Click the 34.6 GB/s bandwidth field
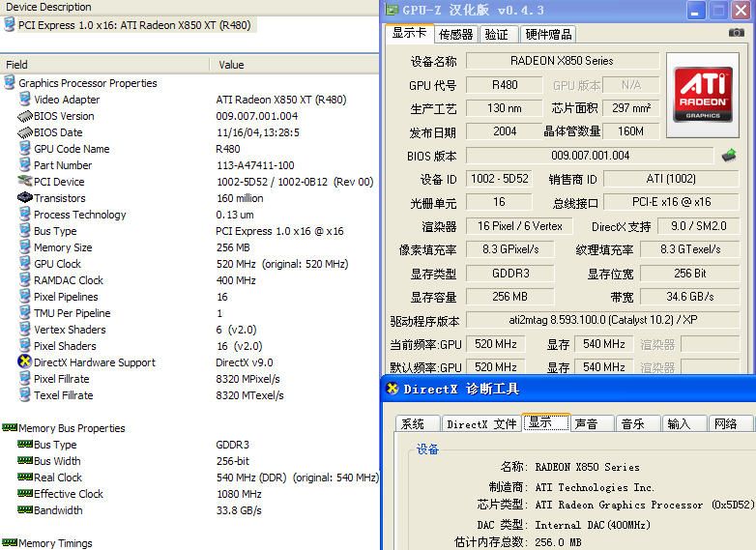The height and width of the screenshot is (550, 756). tap(689, 297)
